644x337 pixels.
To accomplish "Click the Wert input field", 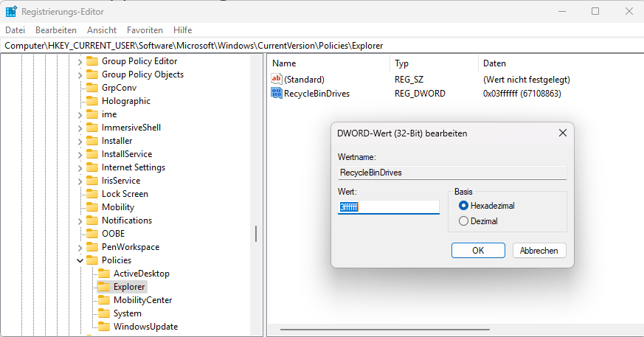I will (x=389, y=207).
